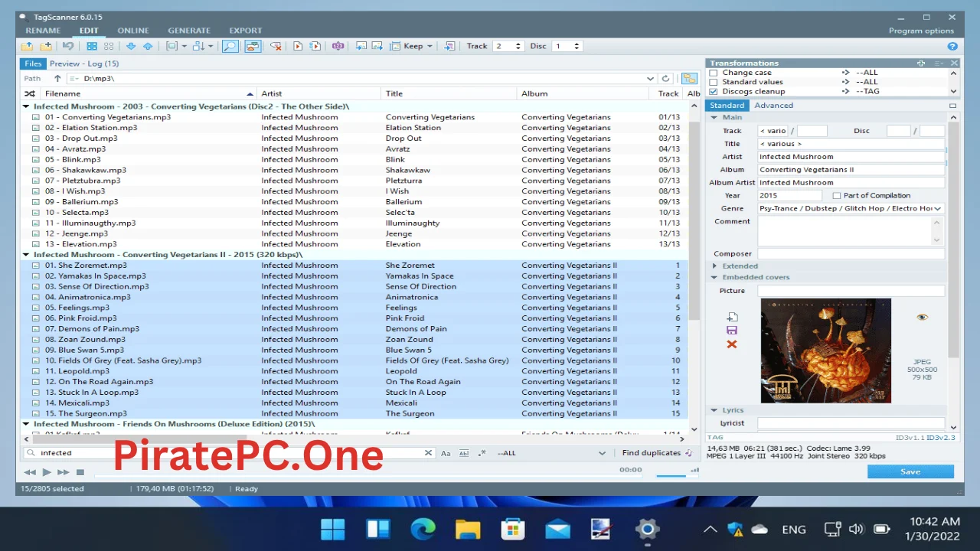Play the selected track
Screen dimensions: 980x551
click(x=47, y=472)
